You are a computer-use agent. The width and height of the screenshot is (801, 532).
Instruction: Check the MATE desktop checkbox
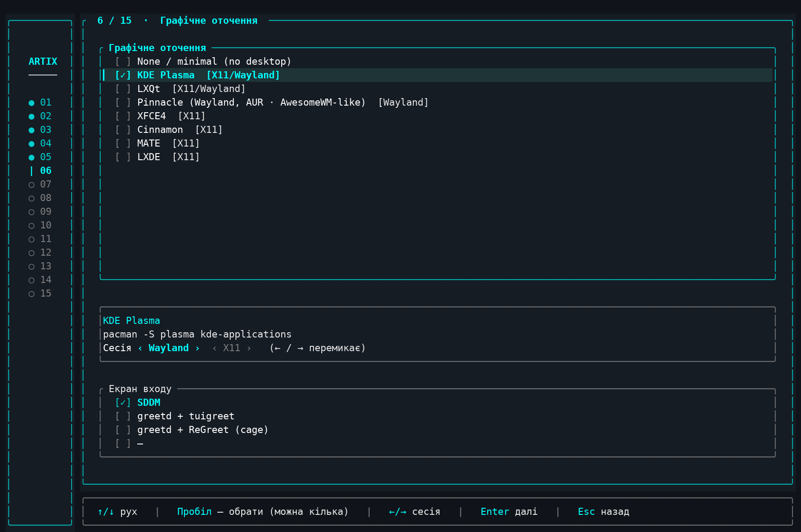[x=123, y=143]
